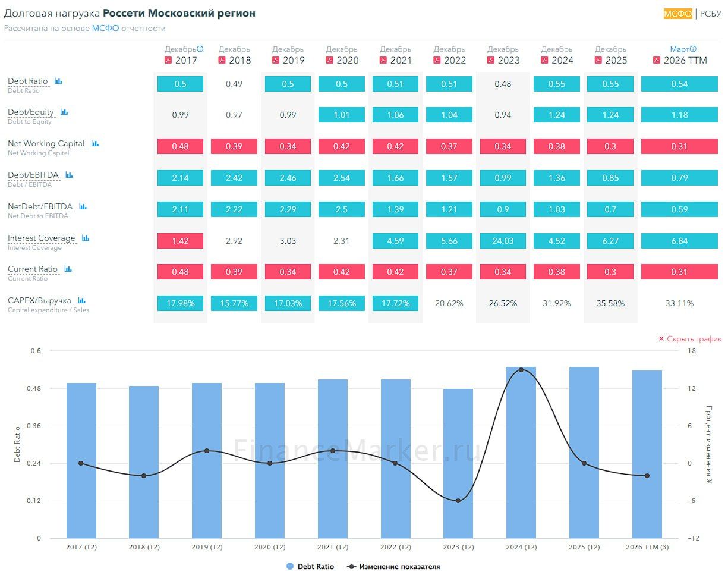The height and width of the screenshot is (578, 728).
Task: Click CAPEX/Выручка value 33.11%
Action: [x=679, y=303]
